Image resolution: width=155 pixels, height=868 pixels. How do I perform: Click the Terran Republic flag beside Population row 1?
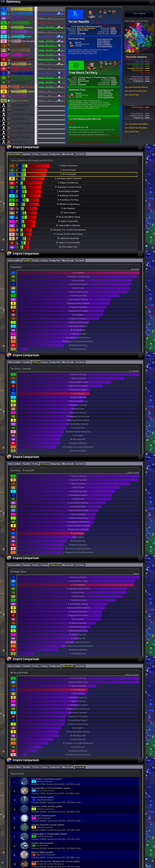(x=13, y=273)
